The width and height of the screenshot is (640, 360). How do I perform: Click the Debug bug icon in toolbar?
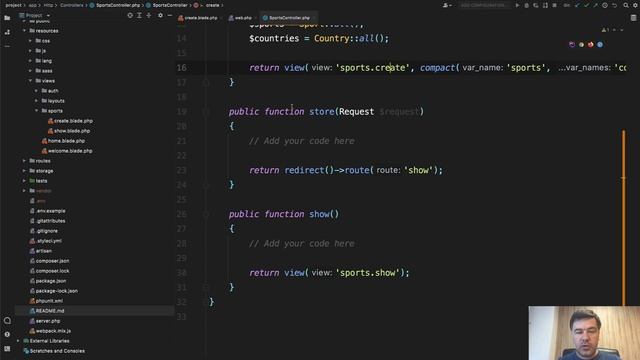[527, 5]
